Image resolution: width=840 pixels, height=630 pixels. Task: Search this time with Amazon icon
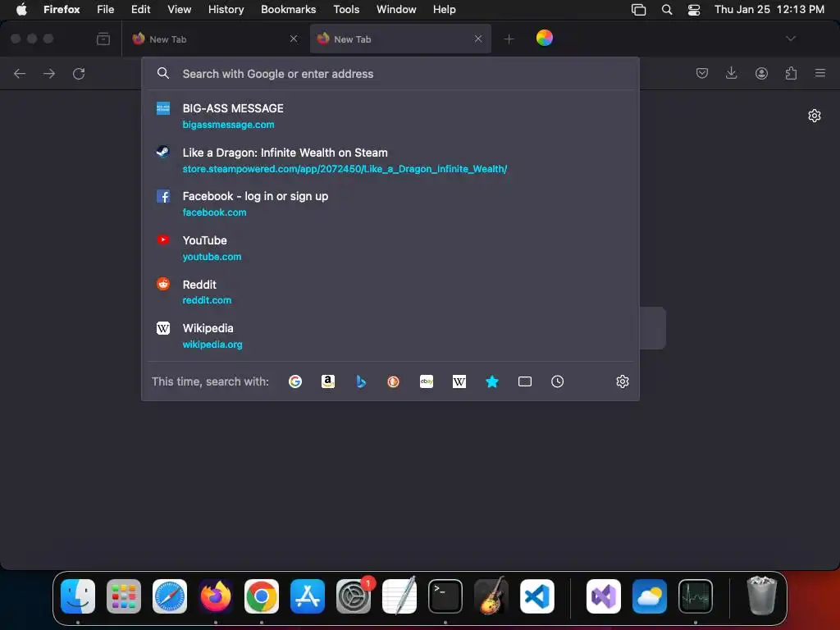click(x=328, y=381)
